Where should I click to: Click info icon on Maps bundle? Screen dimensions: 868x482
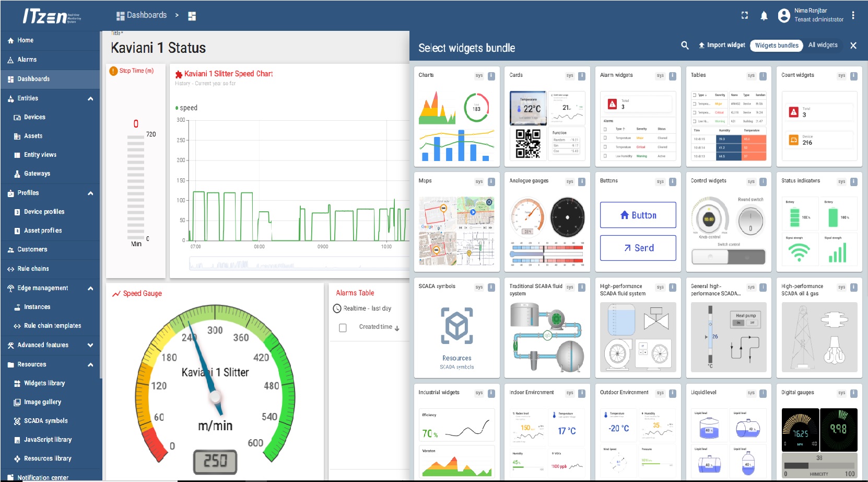491,181
